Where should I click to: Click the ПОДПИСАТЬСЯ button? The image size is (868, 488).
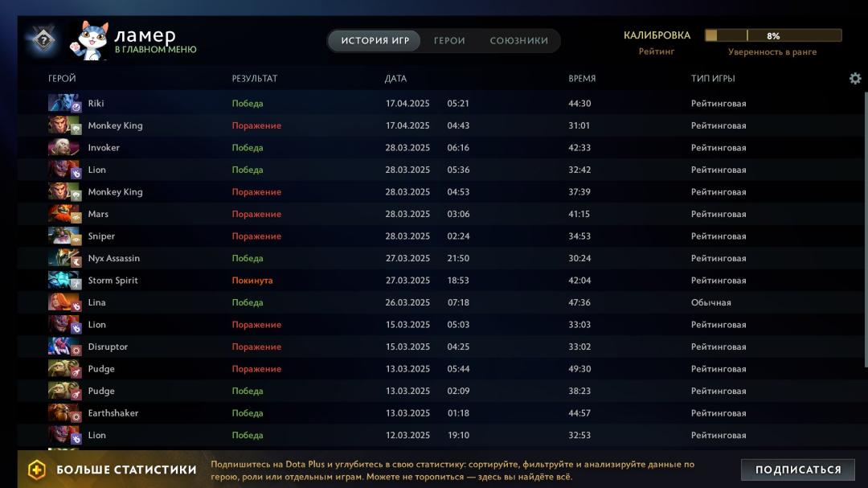798,470
